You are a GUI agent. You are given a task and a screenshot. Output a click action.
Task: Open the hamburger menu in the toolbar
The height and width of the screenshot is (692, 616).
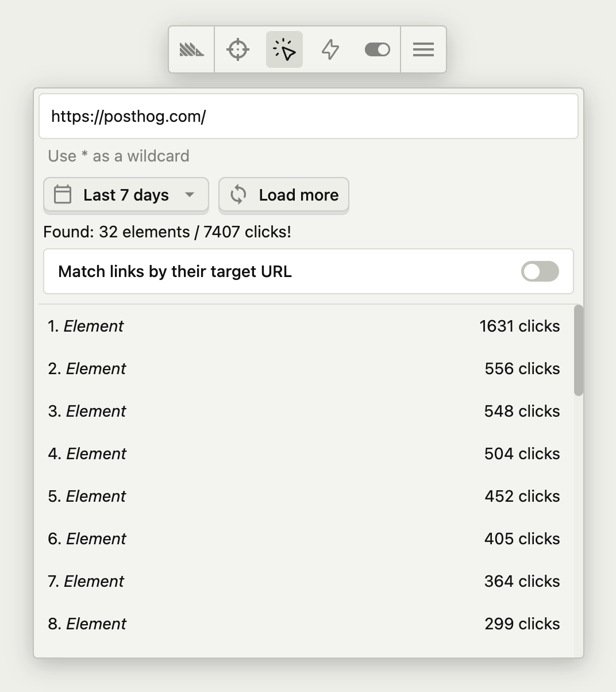coord(423,49)
